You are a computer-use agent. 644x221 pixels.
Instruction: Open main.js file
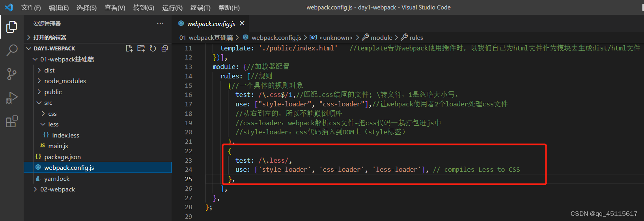click(x=98, y=146)
